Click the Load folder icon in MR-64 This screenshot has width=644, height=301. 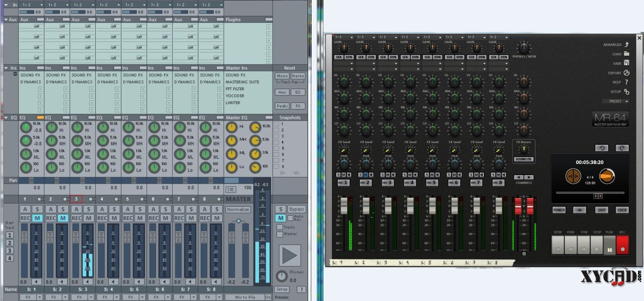[x=627, y=54]
